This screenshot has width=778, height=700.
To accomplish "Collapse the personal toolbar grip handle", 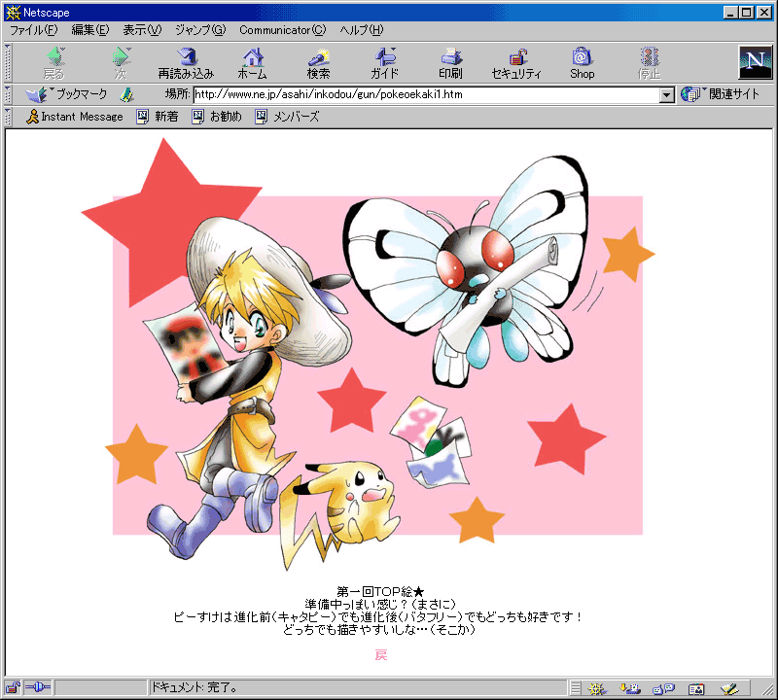I will click(8, 117).
